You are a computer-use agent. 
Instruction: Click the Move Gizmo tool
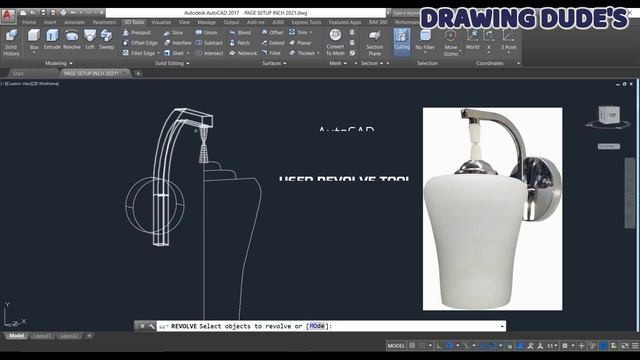(x=451, y=42)
